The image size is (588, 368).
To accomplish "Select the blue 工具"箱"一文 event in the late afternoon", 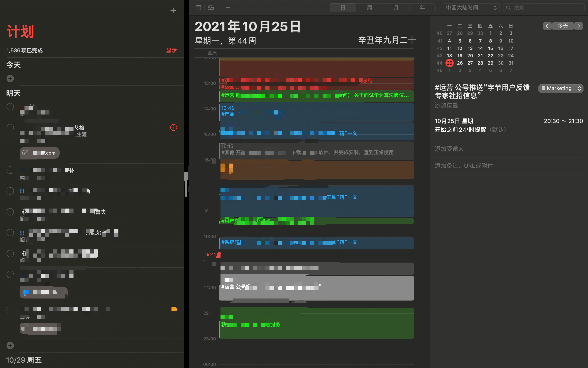I will click(x=316, y=202).
